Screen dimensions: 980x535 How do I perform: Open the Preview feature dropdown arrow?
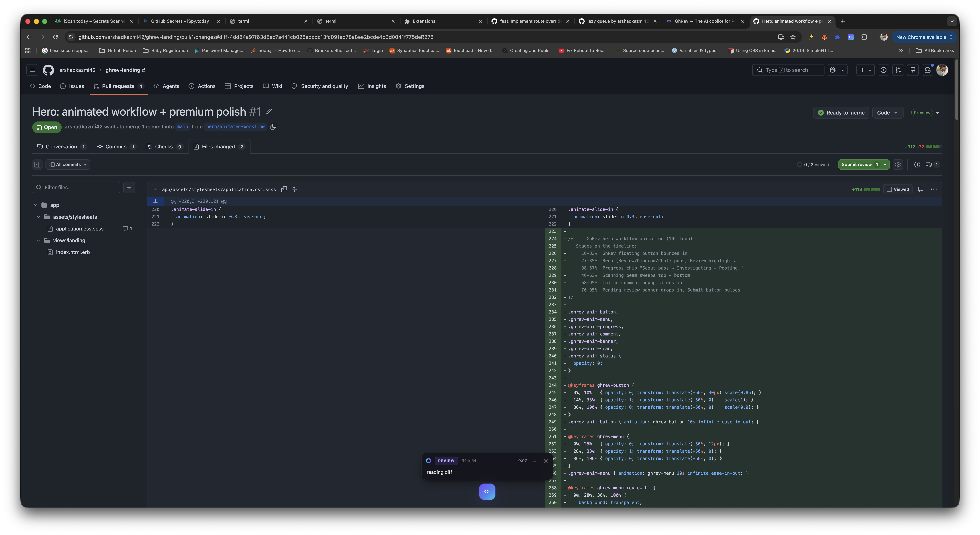[x=937, y=113]
